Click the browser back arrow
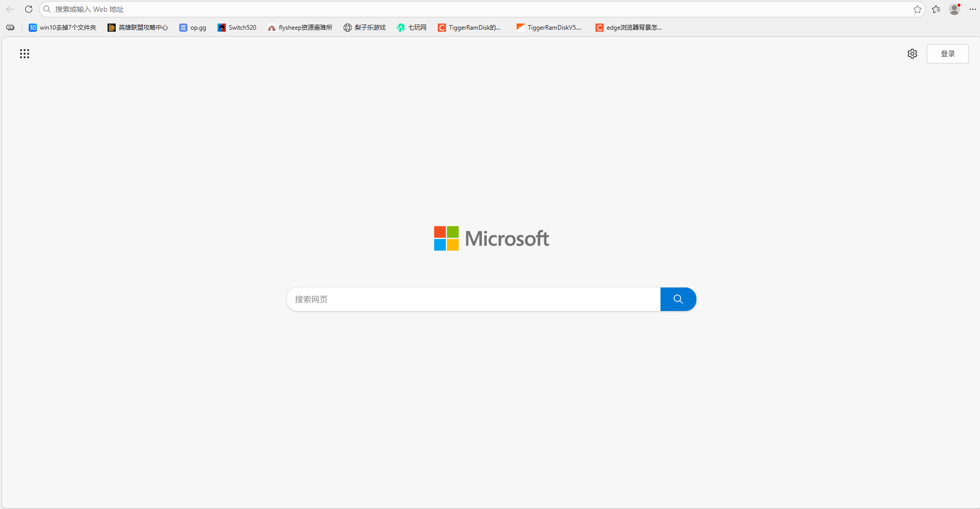 (10, 9)
